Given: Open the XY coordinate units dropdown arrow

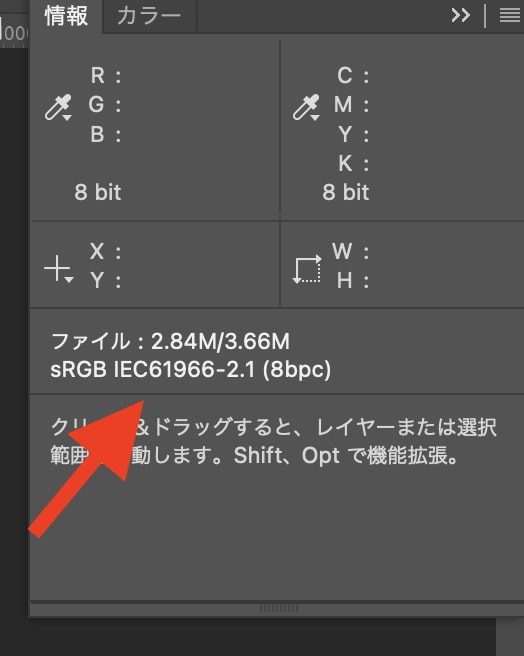Looking at the screenshot, I should pos(69,279).
